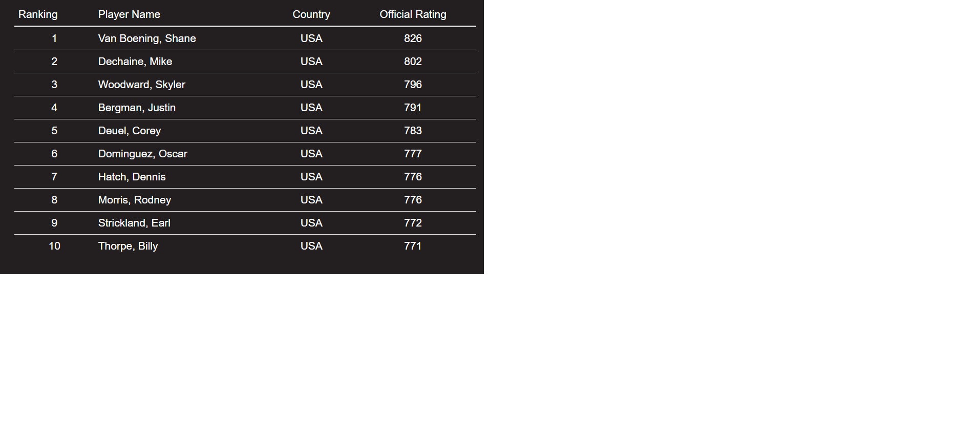The width and height of the screenshot is (980, 431).
Task: Select Morris, Rodney in the table
Action: tap(135, 200)
